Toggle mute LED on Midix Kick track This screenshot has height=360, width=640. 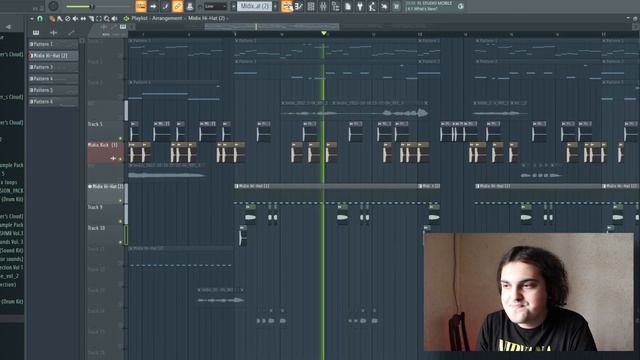pos(120,159)
